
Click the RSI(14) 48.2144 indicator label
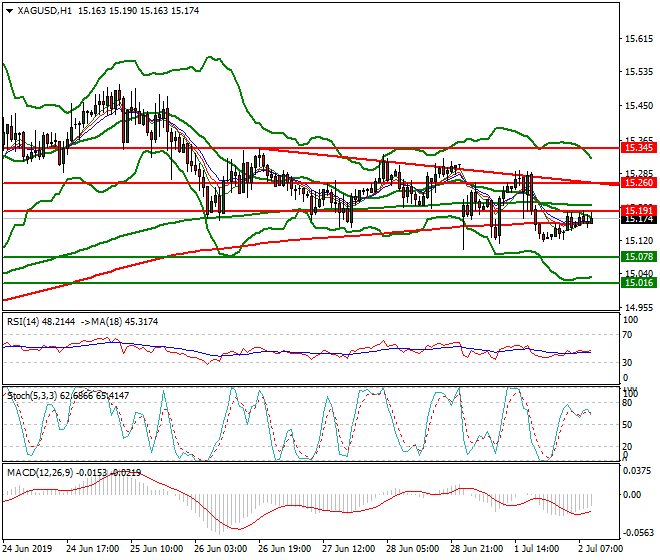pos(41,322)
